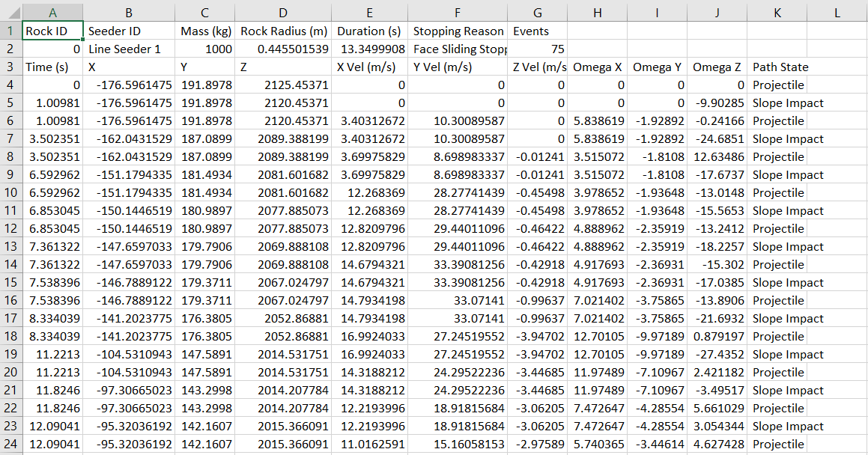Click the 'Omega Z' header cell
This screenshot has height=455, width=868.
pos(717,67)
